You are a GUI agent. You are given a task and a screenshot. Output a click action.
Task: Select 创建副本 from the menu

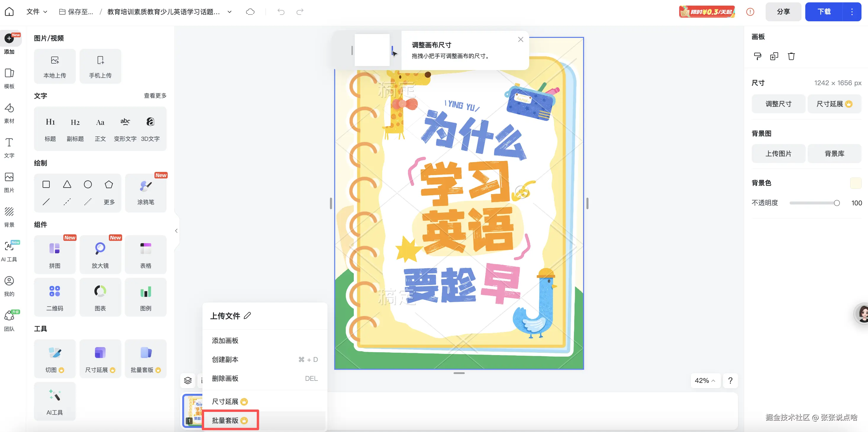(225, 360)
